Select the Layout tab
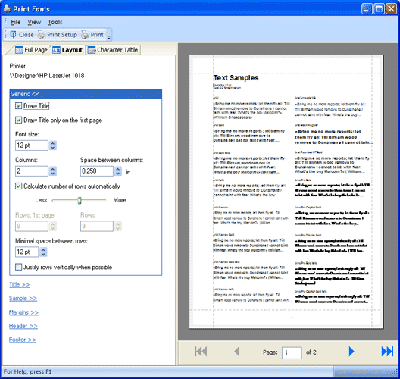 pyautogui.click(x=67, y=50)
